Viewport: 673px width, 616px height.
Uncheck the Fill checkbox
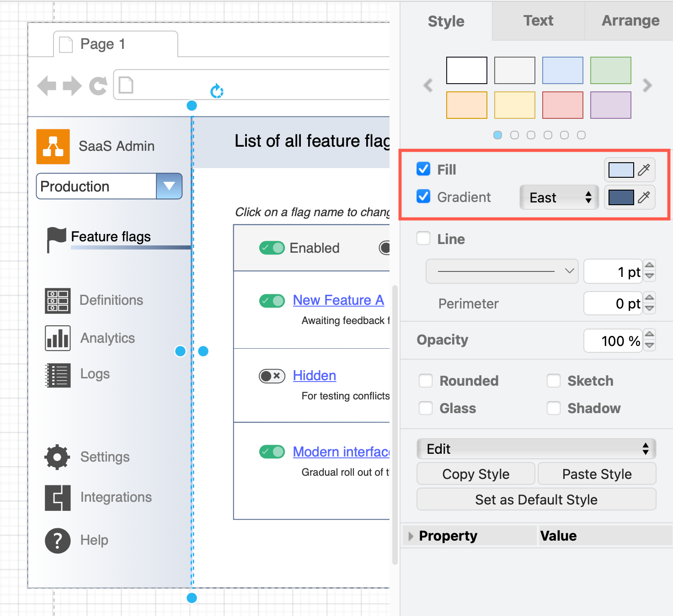tap(423, 169)
